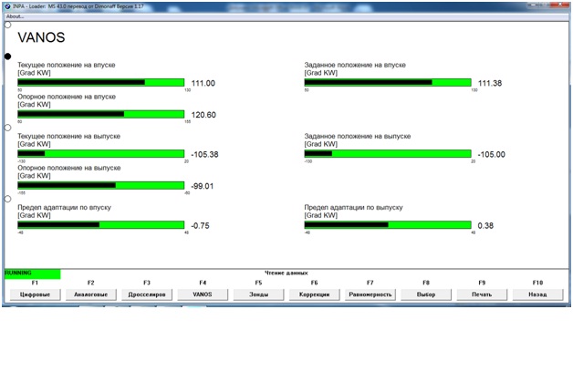Open the About... menu

(x=15, y=16)
